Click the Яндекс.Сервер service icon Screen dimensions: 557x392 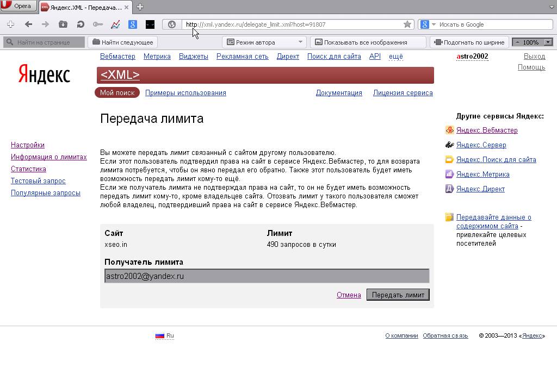click(450, 145)
